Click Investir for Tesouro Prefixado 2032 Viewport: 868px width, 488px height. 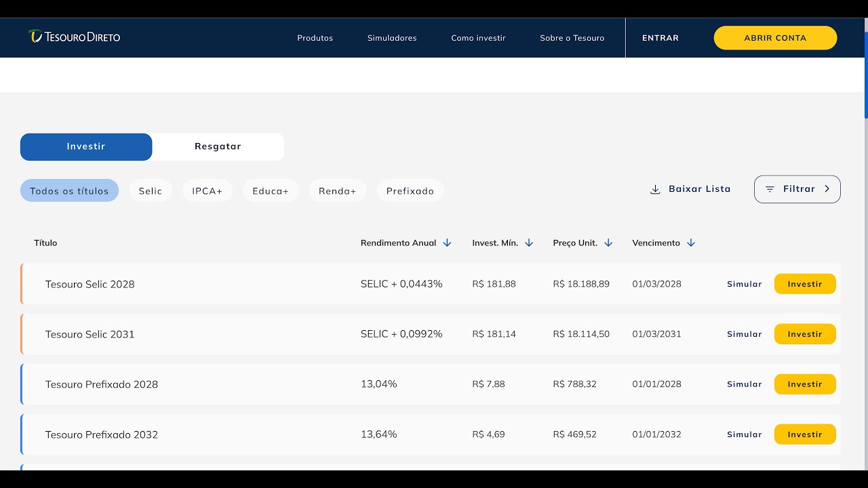pos(805,434)
